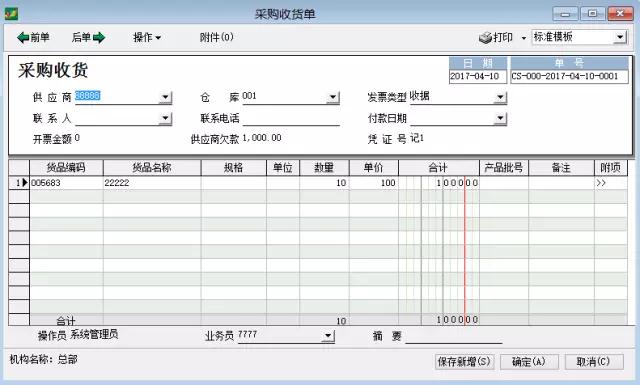Open the 操作 menu
This screenshot has width=640, height=385.
[147, 38]
